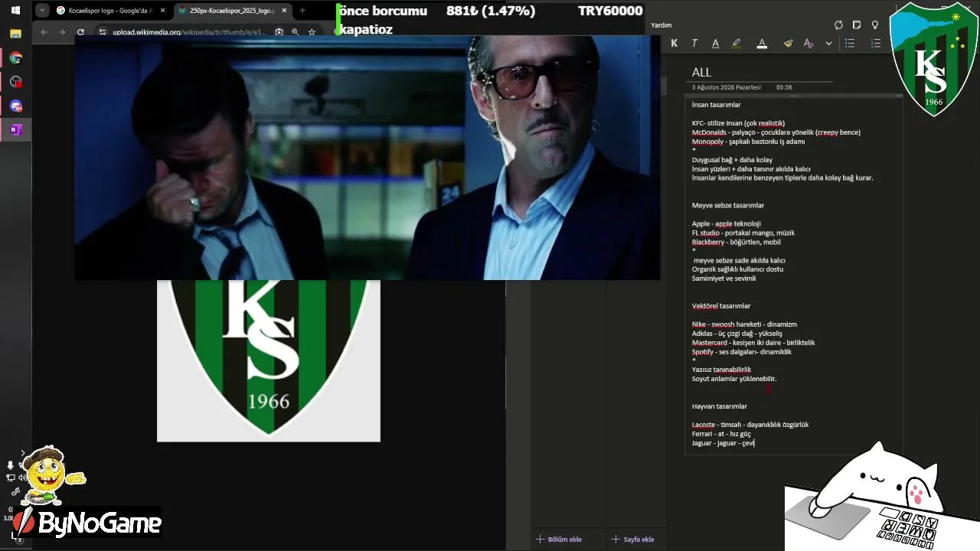Apply the font color in OneNote
Viewport: 980px width, 551px height.
point(762,44)
